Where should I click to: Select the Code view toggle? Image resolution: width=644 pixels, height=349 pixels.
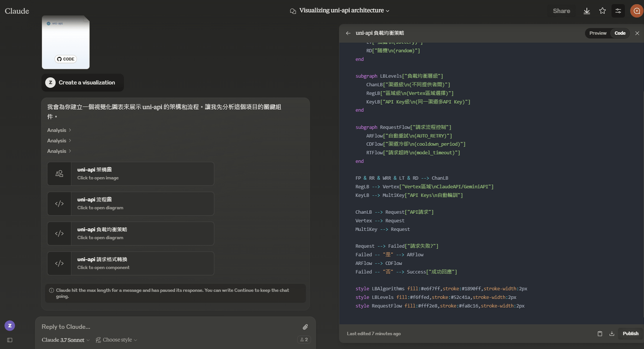(620, 33)
